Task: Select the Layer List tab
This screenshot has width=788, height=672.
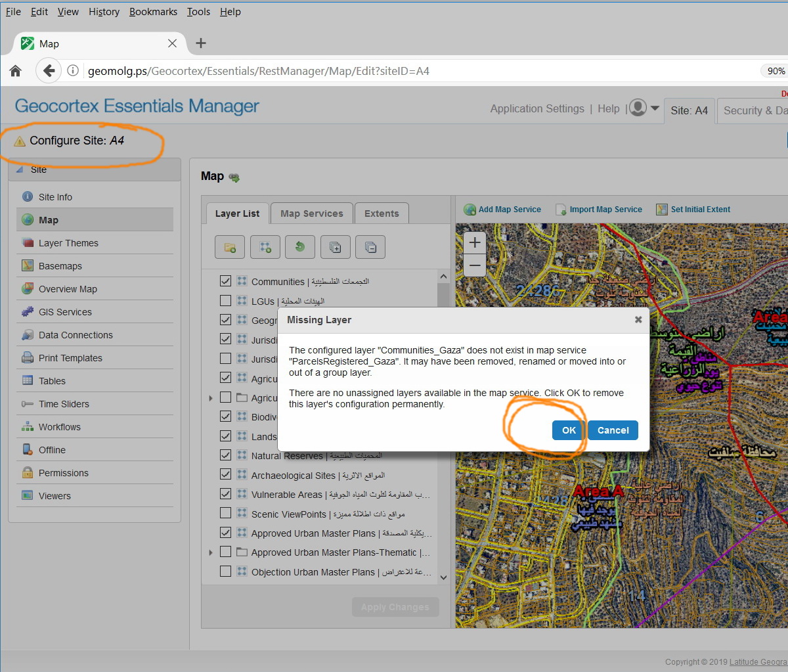Action: point(237,213)
